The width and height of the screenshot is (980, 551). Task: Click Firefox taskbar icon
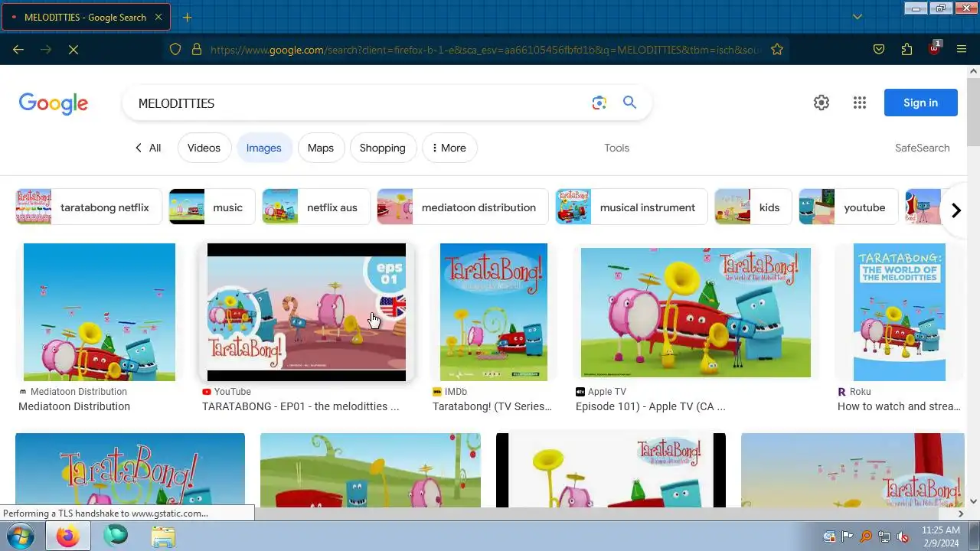(67, 536)
